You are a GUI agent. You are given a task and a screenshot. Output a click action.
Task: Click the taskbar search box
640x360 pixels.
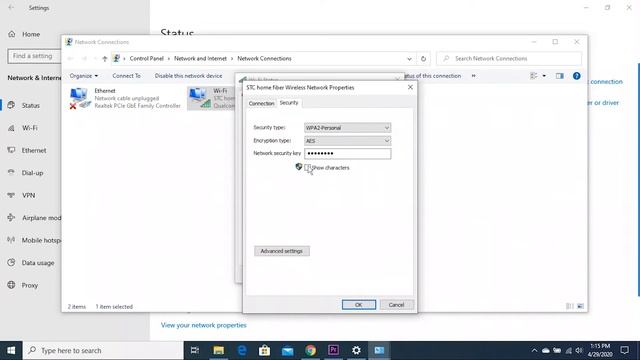[x=103, y=350]
